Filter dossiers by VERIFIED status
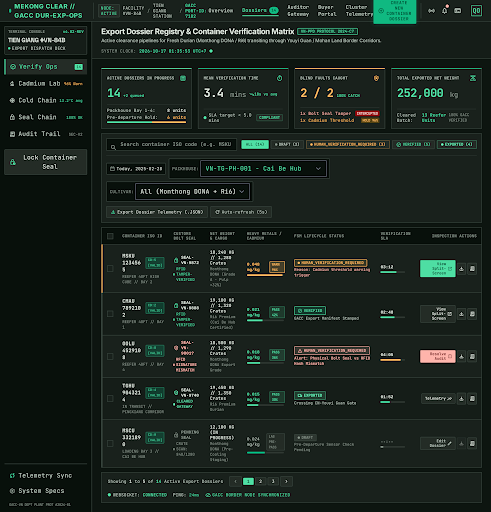Image resolution: width=491 pixels, height=512 pixels. (x=413, y=144)
